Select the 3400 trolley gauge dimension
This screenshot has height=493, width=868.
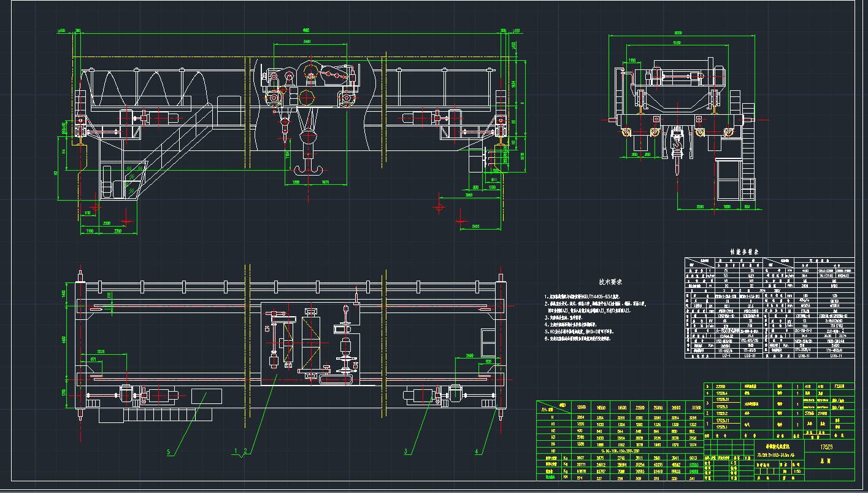307,41
